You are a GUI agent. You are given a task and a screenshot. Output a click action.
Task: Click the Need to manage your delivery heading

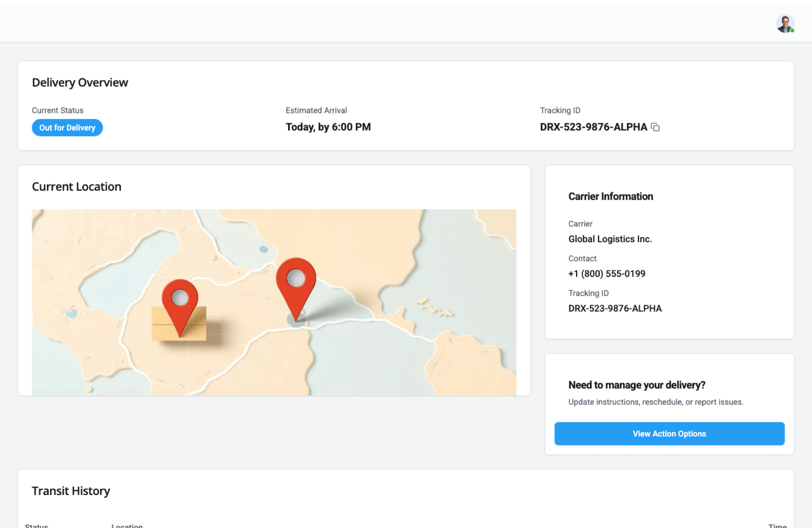[636, 385]
